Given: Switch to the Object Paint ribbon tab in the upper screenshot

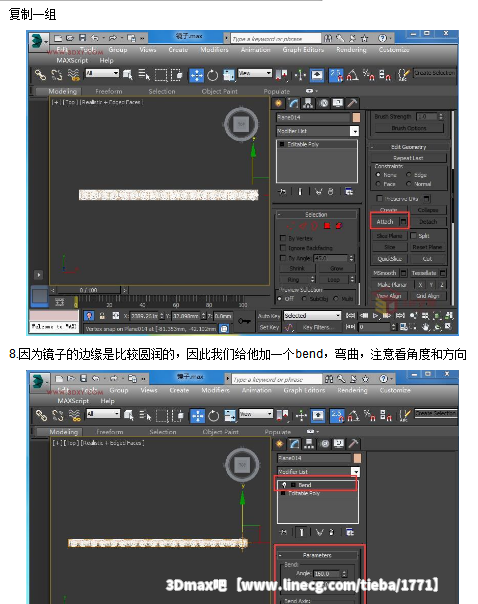Looking at the screenshot, I should click(220, 91).
